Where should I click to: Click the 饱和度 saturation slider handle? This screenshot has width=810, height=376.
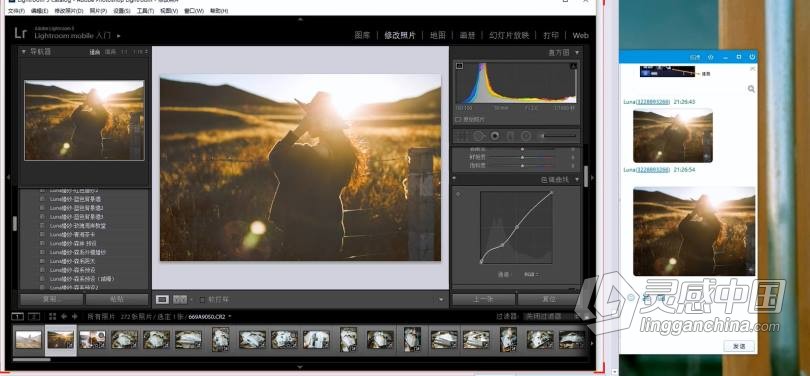[x=522, y=165]
